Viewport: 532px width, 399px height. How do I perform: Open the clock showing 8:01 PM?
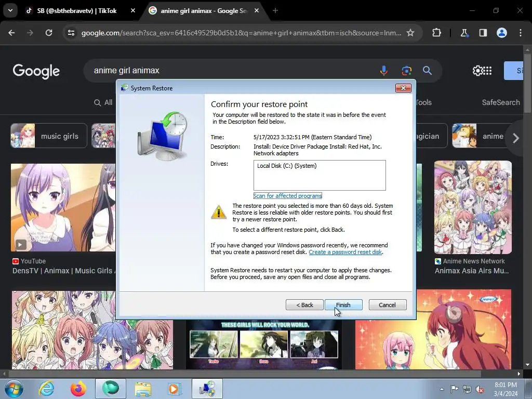click(506, 389)
